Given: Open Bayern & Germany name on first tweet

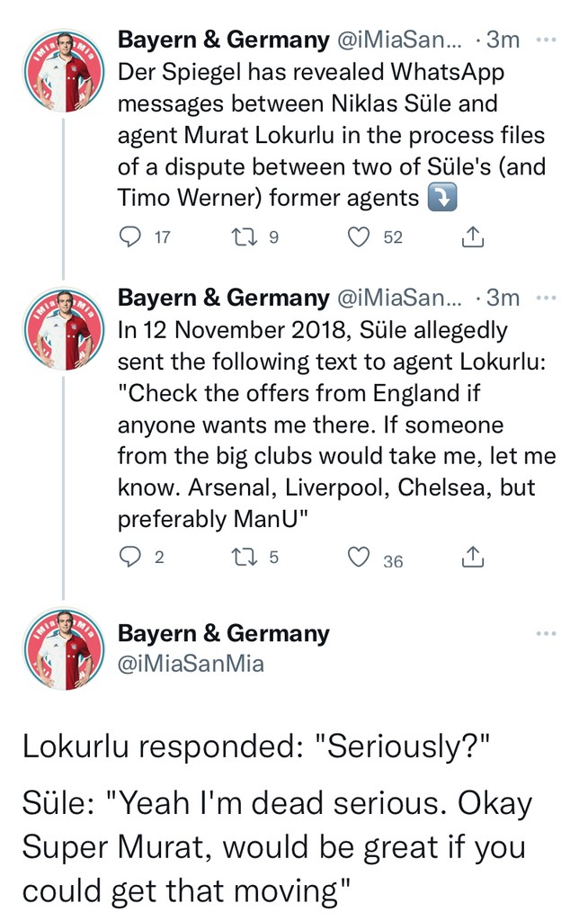Looking at the screenshot, I should (x=224, y=40).
